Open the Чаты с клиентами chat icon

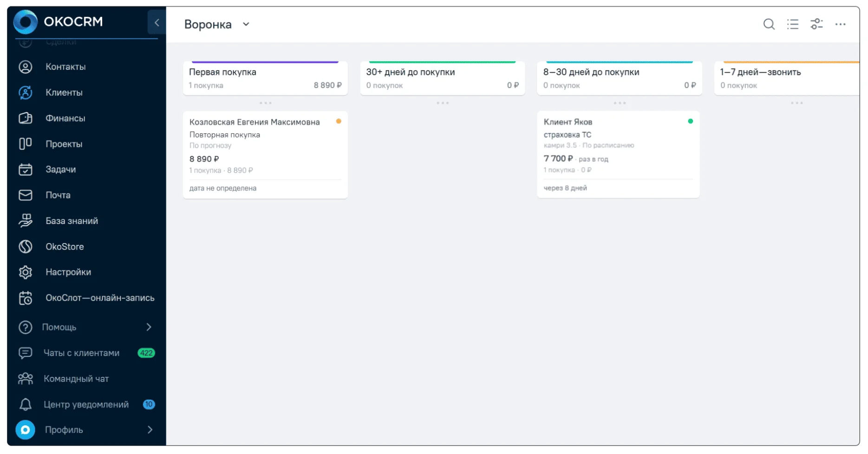[x=26, y=353]
